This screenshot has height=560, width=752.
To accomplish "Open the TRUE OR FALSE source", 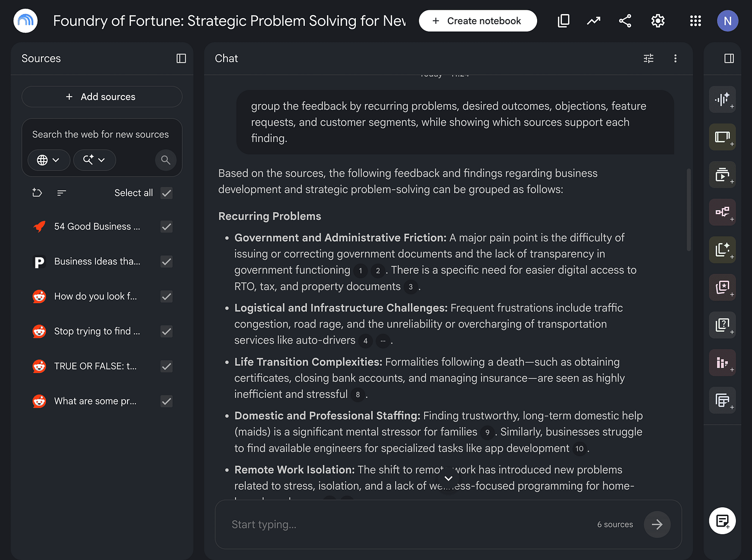I will (x=96, y=366).
